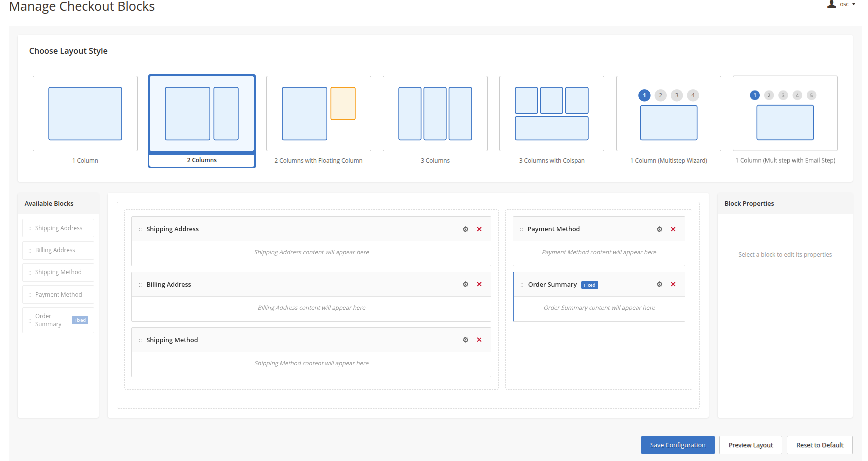Remove the Order Summary block
Screen dimensions: 868x461
coord(673,284)
